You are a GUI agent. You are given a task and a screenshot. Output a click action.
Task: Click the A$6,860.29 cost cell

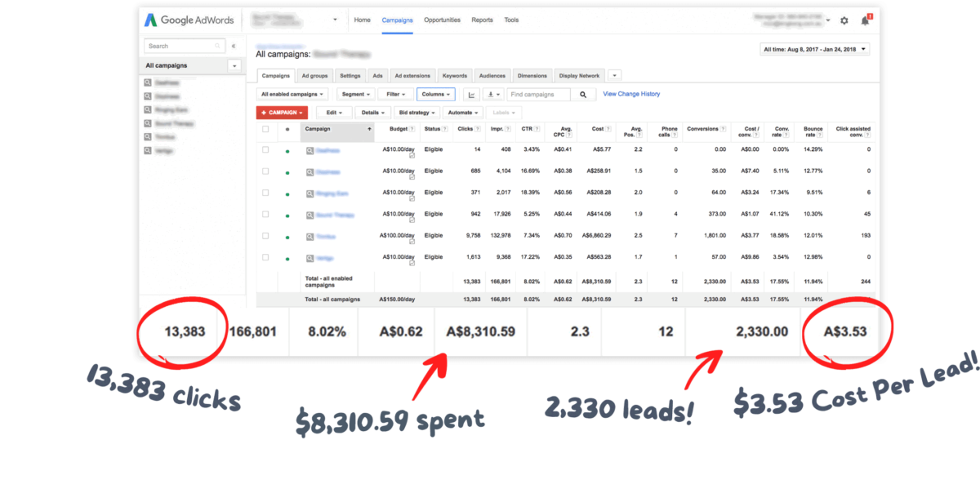[x=595, y=236]
